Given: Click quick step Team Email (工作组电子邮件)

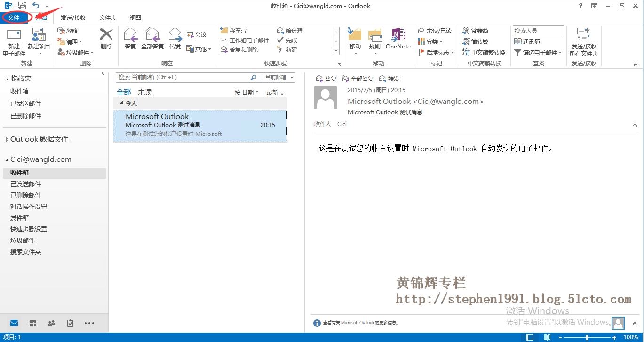Looking at the screenshot, I should pyautogui.click(x=245, y=40).
